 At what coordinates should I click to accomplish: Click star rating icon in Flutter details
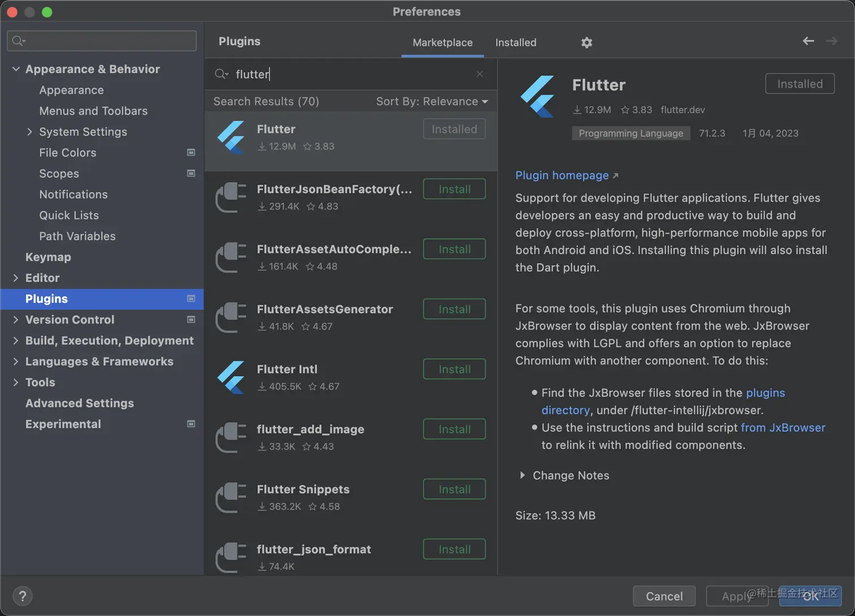click(625, 110)
